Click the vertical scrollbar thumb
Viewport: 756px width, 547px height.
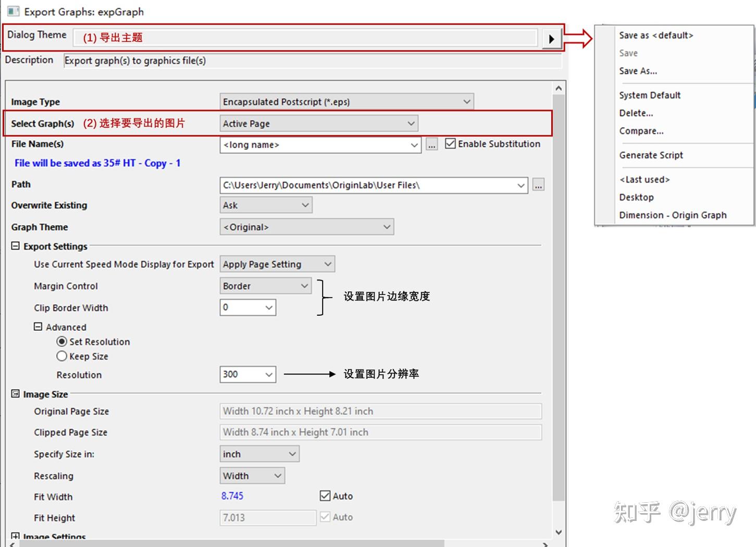(559, 297)
